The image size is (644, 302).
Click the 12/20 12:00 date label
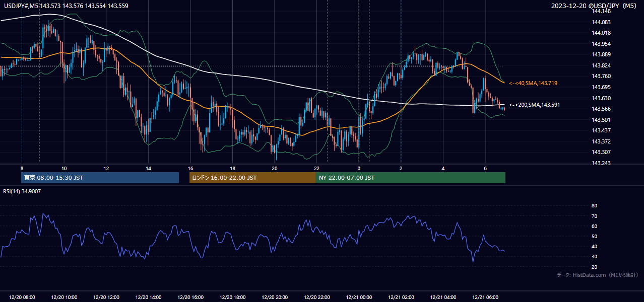[x=106, y=297]
